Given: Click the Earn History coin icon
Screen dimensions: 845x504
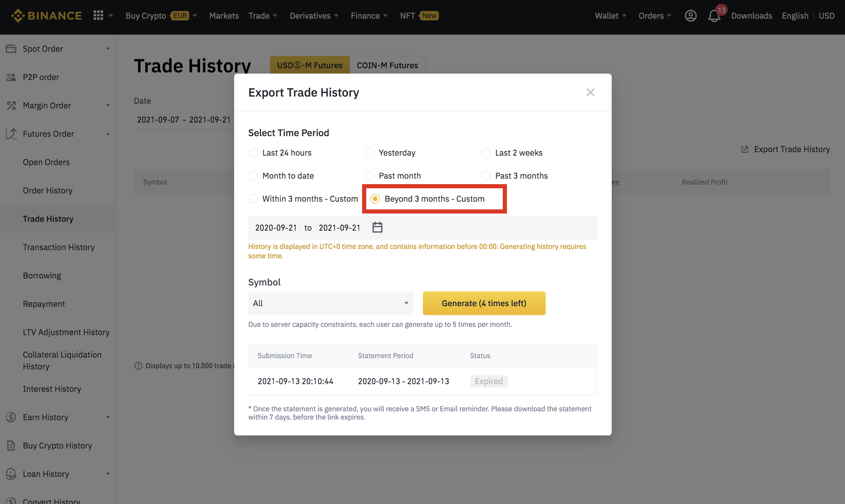Looking at the screenshot, I should (x=11, y=417).
